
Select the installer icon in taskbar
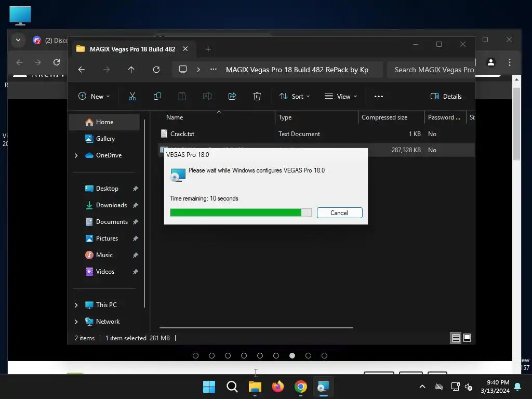(x=323, y=387)
